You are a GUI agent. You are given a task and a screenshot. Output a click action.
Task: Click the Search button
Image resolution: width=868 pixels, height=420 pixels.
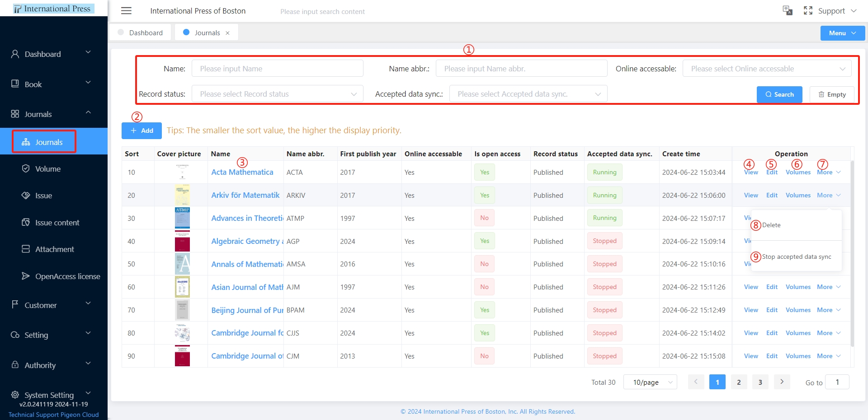click(x=779, y=94)
